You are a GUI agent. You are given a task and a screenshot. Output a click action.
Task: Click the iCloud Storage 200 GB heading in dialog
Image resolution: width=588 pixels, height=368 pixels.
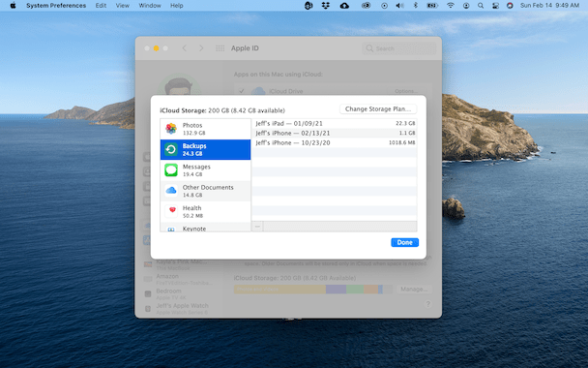pyautogui.click(x=222, y=110)
